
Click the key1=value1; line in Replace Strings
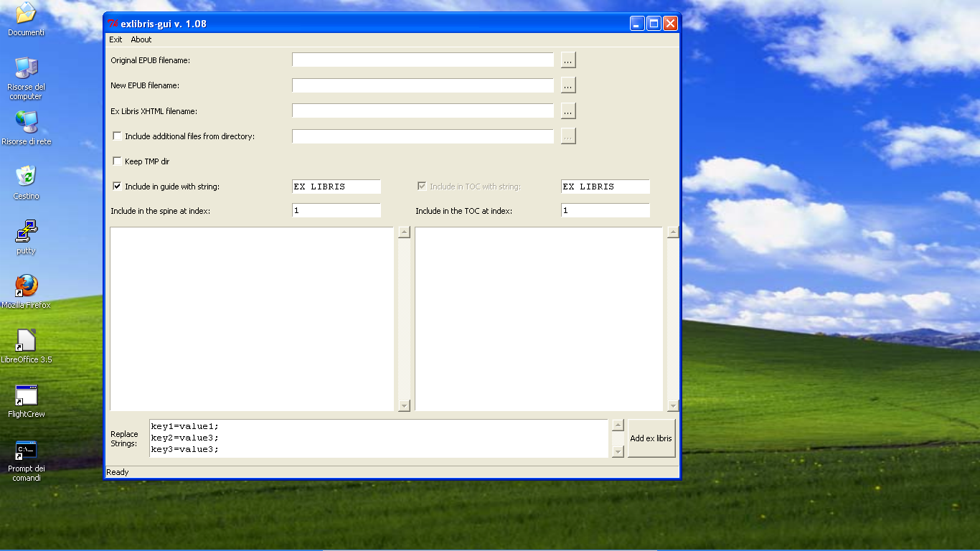(184, 426)
